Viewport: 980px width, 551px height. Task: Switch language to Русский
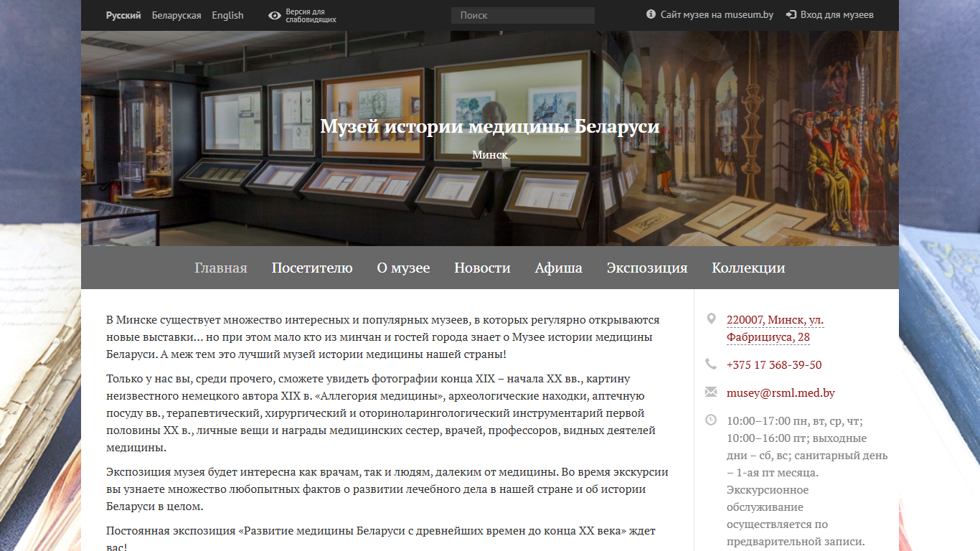123,15
